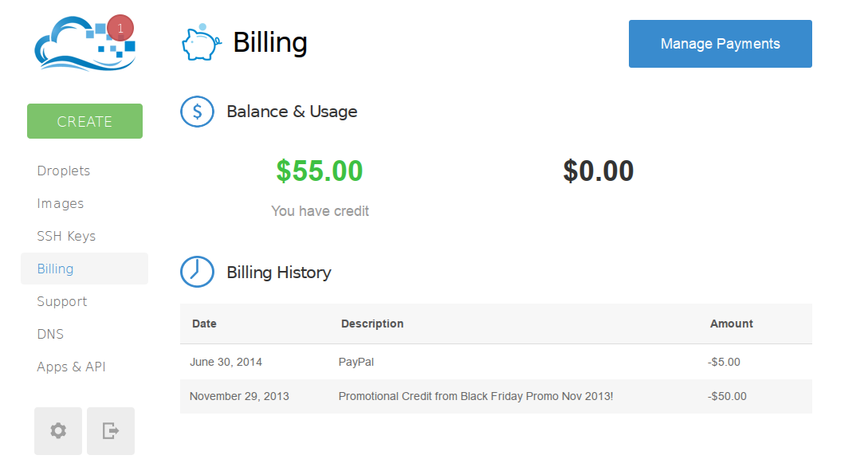Open the Images sidebar item

pos(61,203)
